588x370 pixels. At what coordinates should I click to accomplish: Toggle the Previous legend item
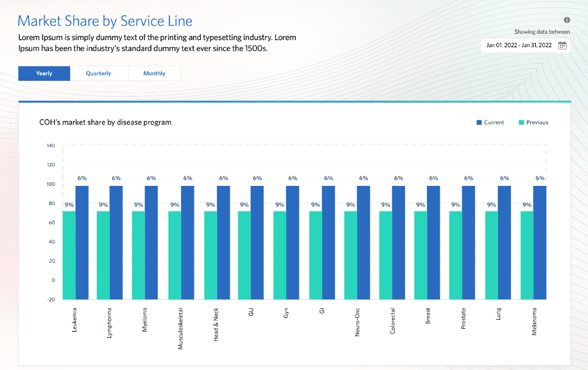[533, 123]
